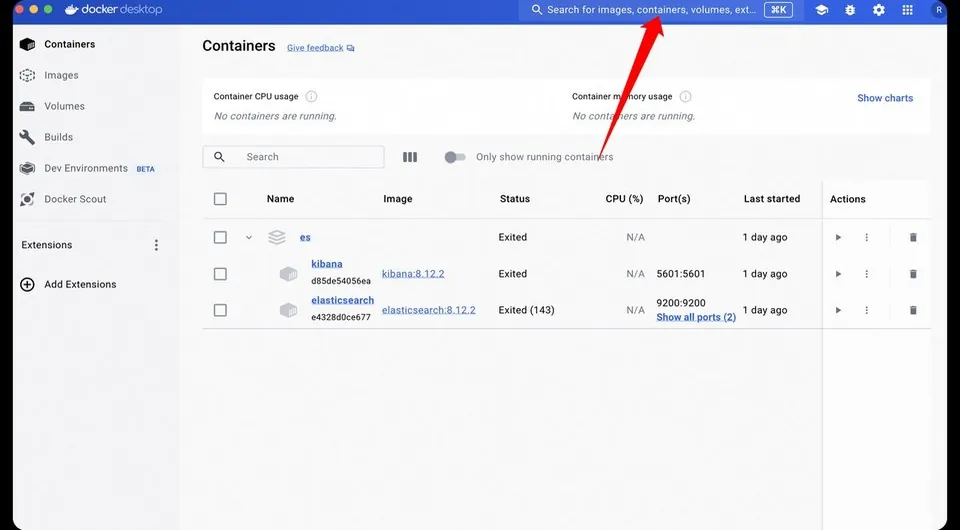Viewport: 960px width, 530px height.
Task: Click CPU usage info icon
Action: tap(311, 96)
